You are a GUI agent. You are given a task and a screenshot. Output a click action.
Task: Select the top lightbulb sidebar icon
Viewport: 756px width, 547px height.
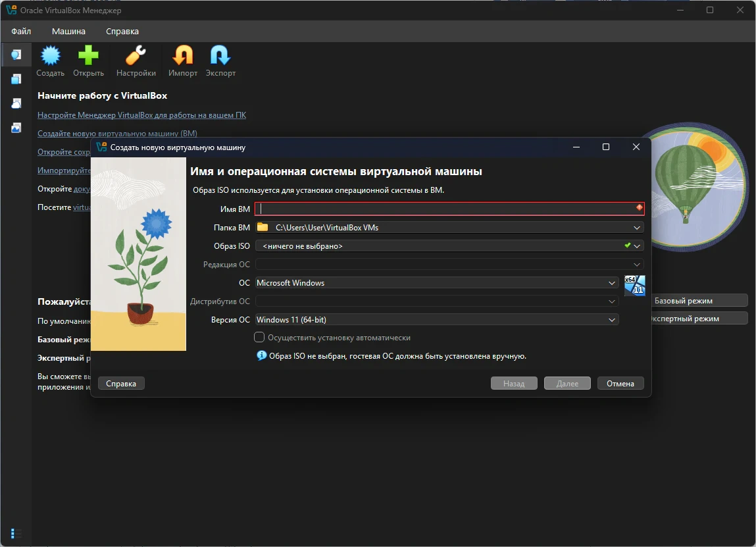click(x=16, y=54)
